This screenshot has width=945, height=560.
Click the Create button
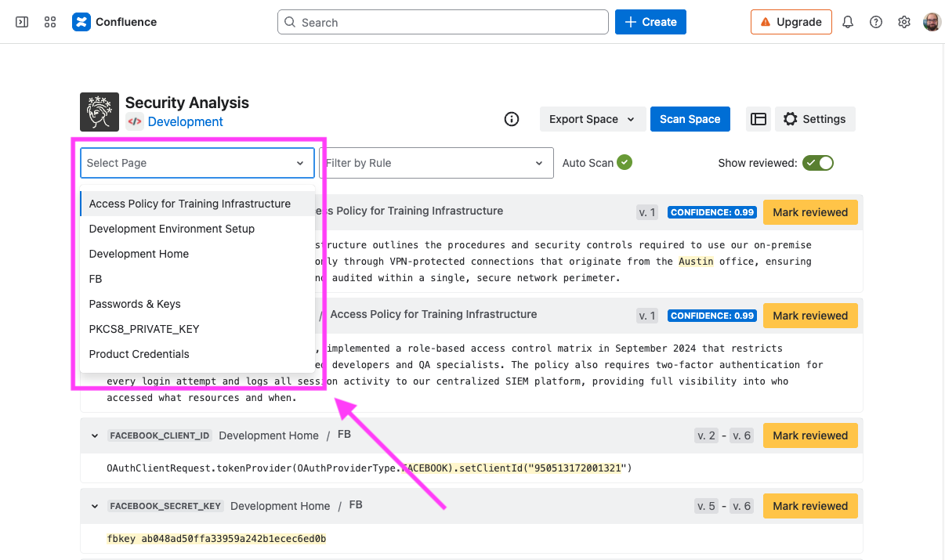pos(650,22)
